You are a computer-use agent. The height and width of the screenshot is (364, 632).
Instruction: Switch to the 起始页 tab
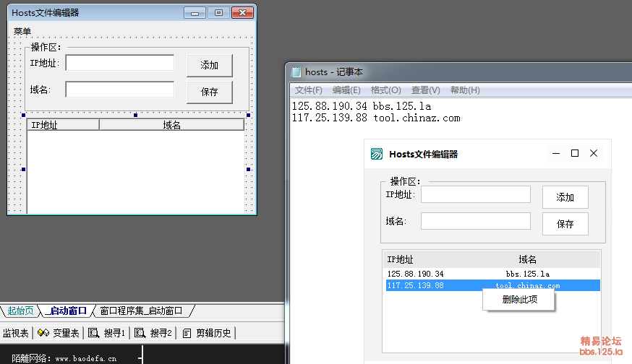(20, 311)
